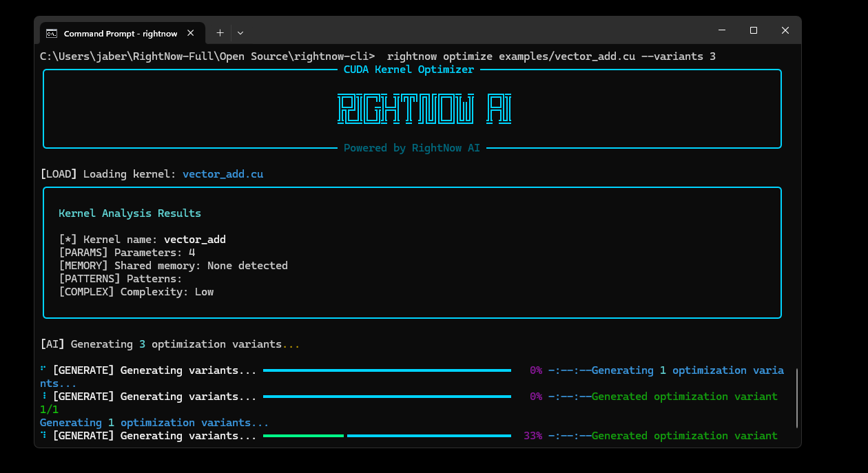Screen dimensions: 868x473
Task: Maximize the terminal window
Action: (x=754, y=30)
